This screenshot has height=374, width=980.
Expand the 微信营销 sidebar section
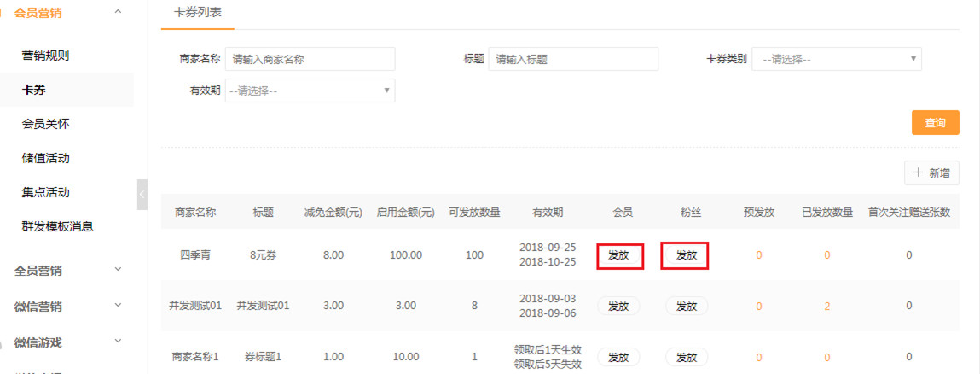(118, 306)
